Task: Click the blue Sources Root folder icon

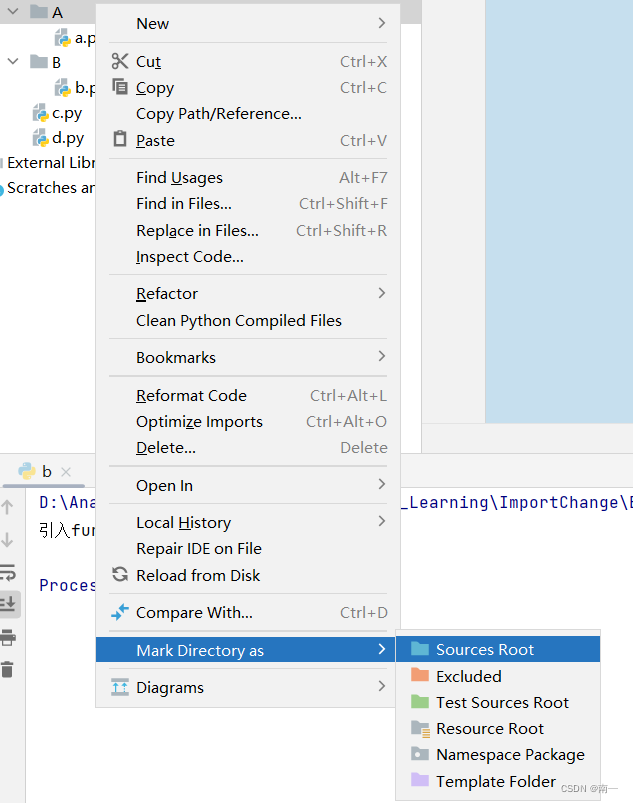Action: pyautogui.click(x=420, y=649)
